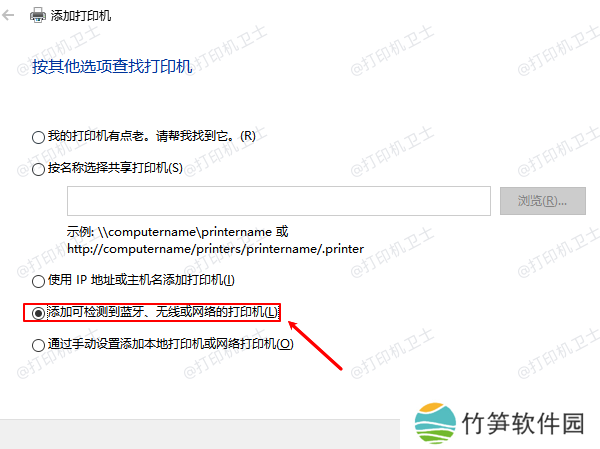Click label text 使用 IP 地址或主机名添加打印机(I)
Viewport: 600px width, 449px height.
(x=141, y=280)
